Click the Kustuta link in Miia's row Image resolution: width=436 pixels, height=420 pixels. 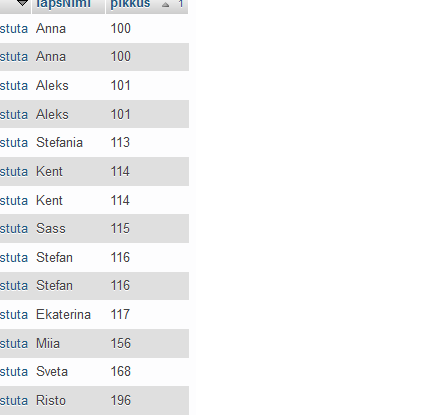(14, 343)
